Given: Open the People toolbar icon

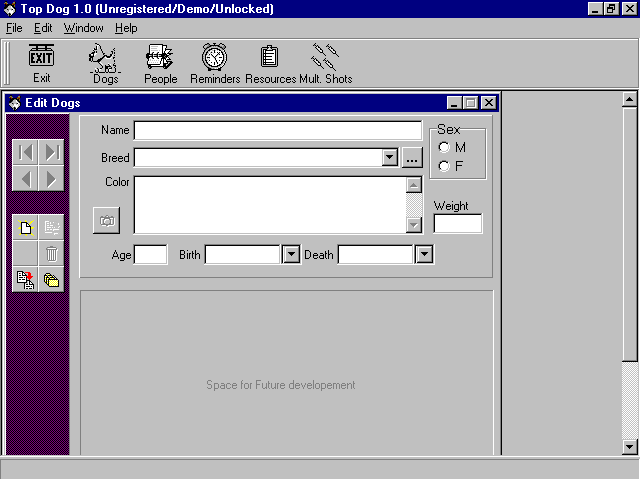Looking at the screenshot, I should tap(160, 63).
